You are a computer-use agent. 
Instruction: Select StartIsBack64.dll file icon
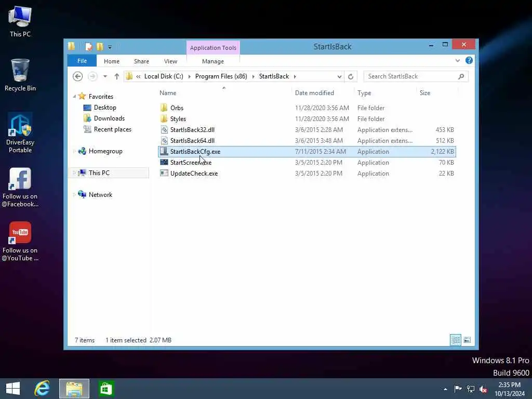click(164, 140)
